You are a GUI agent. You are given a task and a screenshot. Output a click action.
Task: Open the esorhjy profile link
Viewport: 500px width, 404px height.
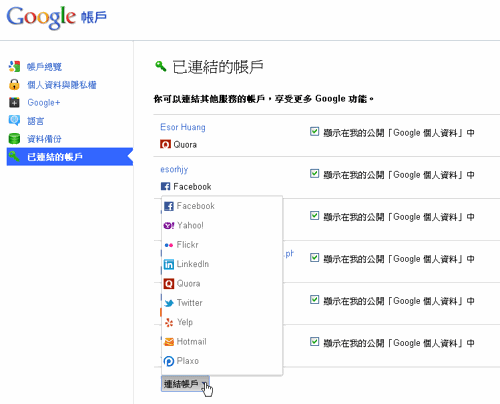coord(174,169)
